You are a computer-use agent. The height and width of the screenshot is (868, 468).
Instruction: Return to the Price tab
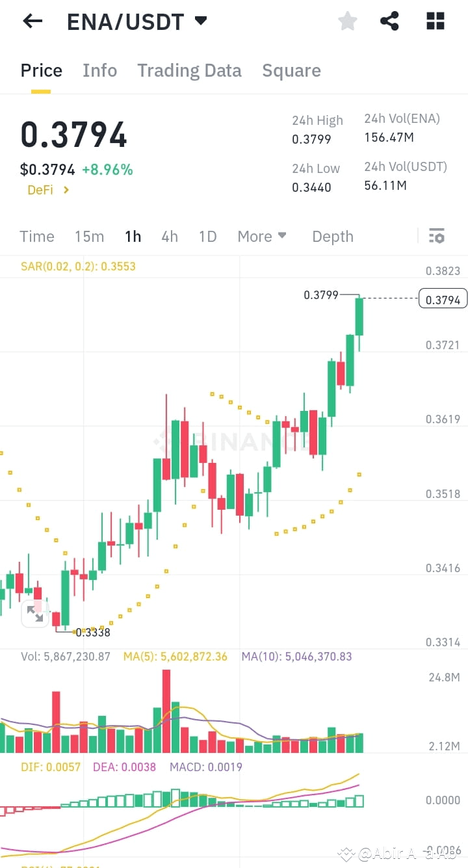tap(40, 70)
